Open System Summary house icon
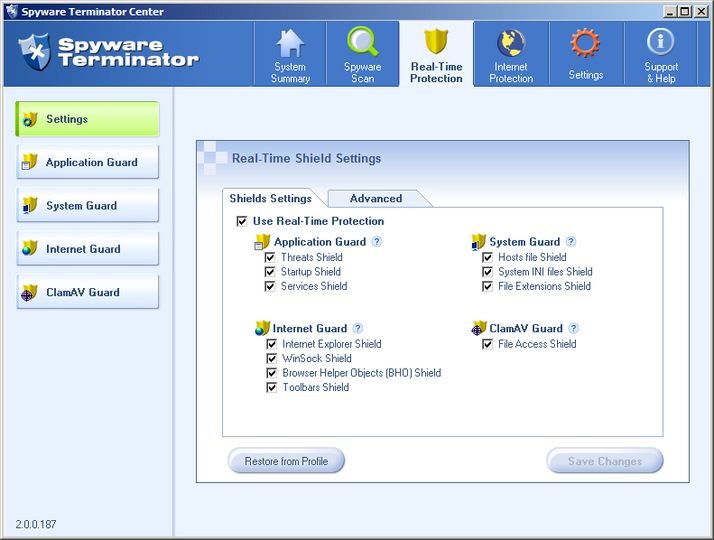714x540 pixels. pos(290,43)
